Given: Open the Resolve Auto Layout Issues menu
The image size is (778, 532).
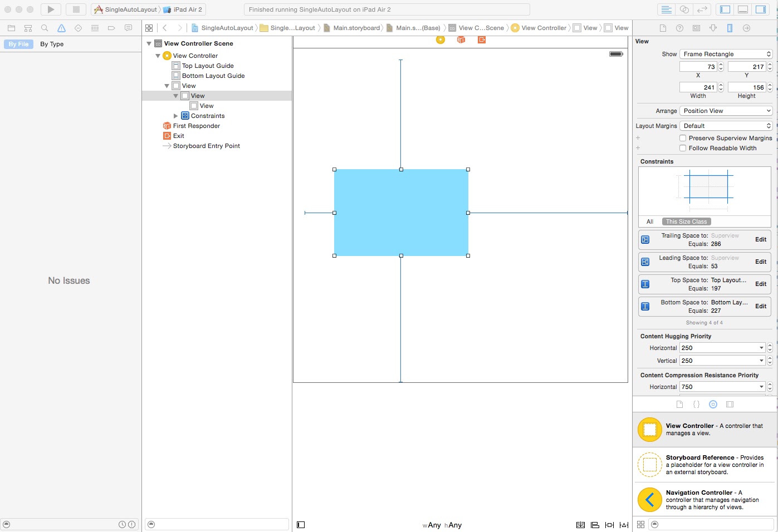Looking at the screenshot, I should click(x=623, y=525).
